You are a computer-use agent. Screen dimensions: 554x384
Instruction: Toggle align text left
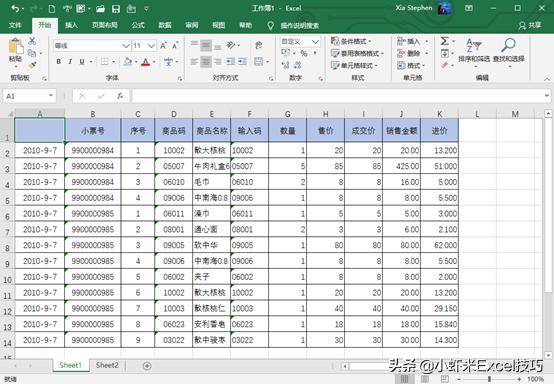pyautogui.click(x=194, y=61)
